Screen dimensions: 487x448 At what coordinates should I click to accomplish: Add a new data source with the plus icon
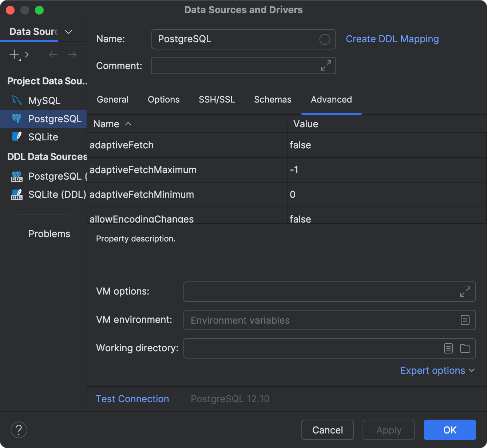click(13, 55)
